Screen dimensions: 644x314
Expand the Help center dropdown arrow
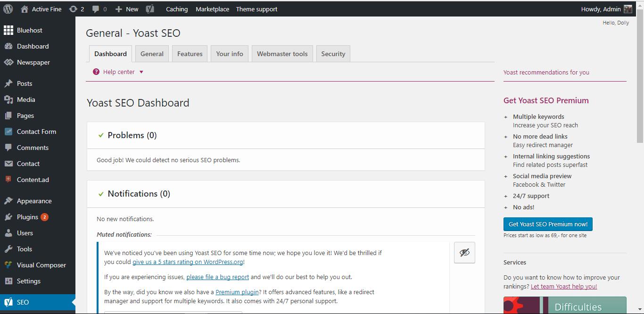[x=141, y=72]
